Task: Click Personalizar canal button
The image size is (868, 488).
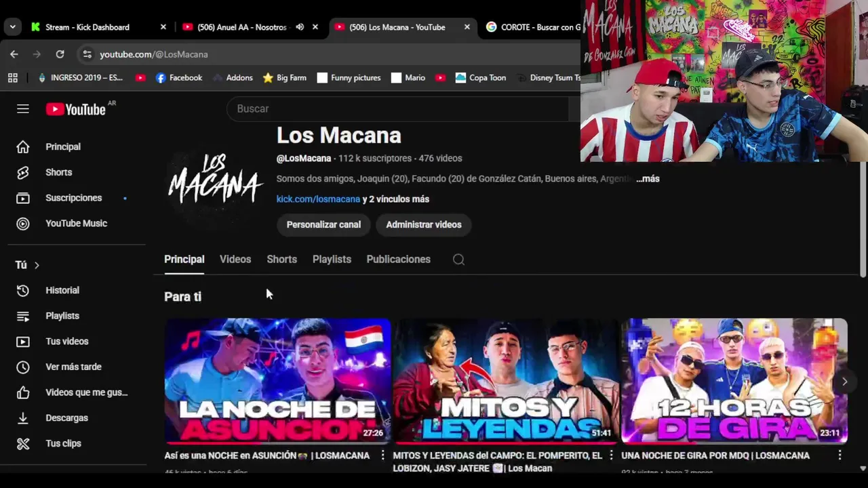Action: point(323,225)
